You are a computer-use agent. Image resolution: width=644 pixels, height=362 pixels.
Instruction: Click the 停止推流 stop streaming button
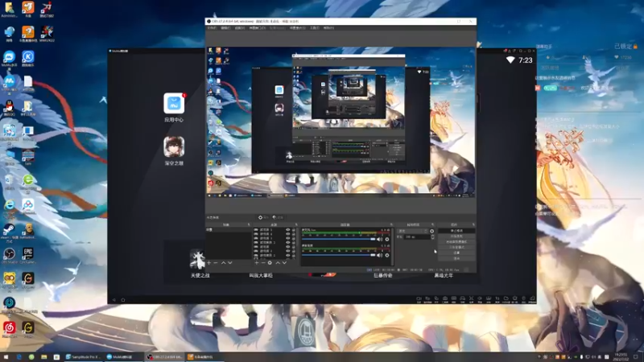pyautogui.click(x=456, y=231)
